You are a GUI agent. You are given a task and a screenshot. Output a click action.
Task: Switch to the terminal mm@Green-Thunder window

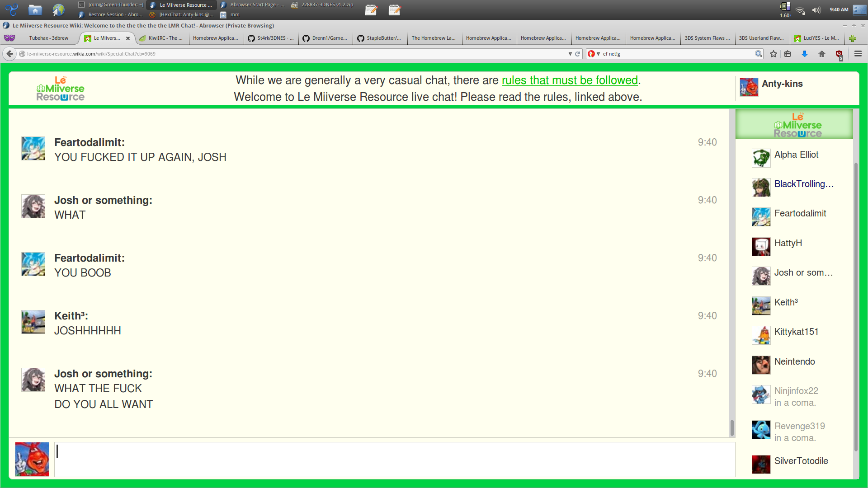(111, 5)
